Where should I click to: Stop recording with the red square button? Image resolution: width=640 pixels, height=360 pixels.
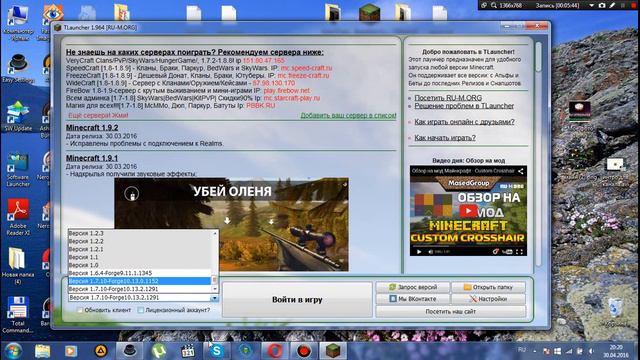coord(633,5)
